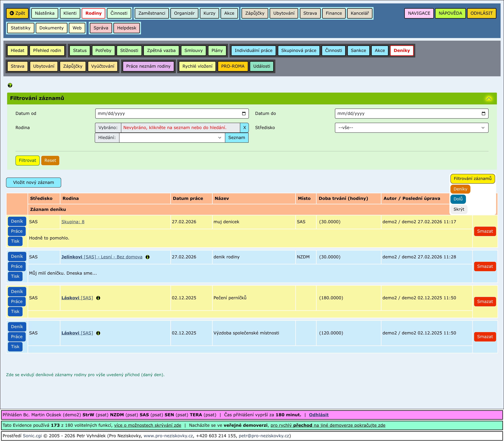Click Vložit nový záznam button
The width and height of the screenshot is (504, 448).
33,182
